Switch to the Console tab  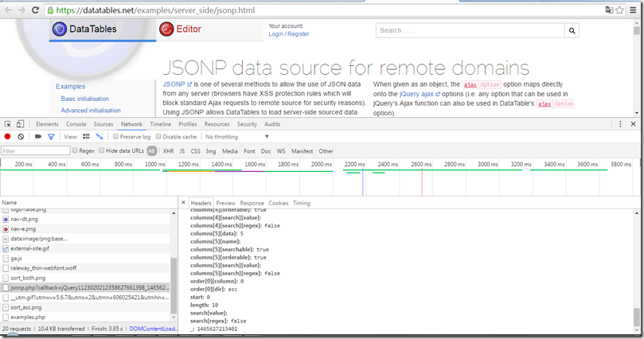coord(76,124)
